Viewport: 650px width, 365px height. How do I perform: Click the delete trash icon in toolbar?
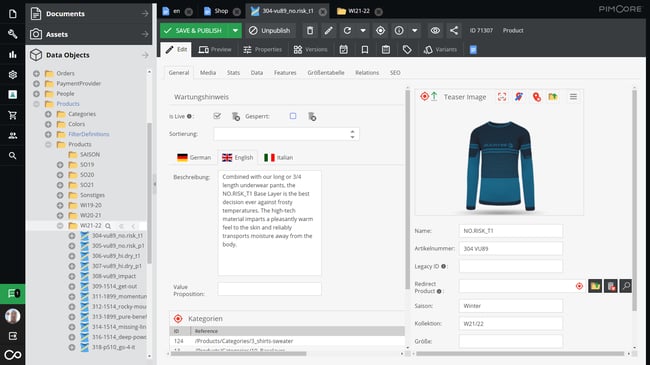click(x=310, y=31)
